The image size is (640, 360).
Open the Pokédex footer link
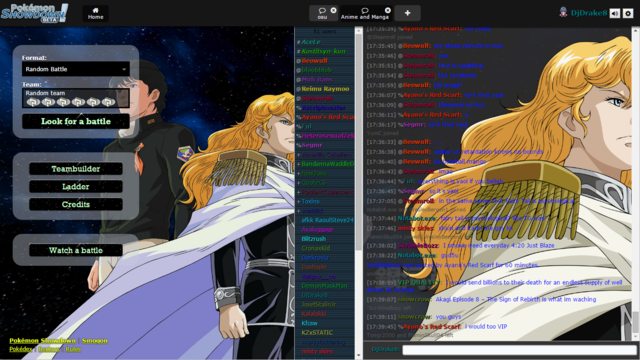(x=21, y=349)
